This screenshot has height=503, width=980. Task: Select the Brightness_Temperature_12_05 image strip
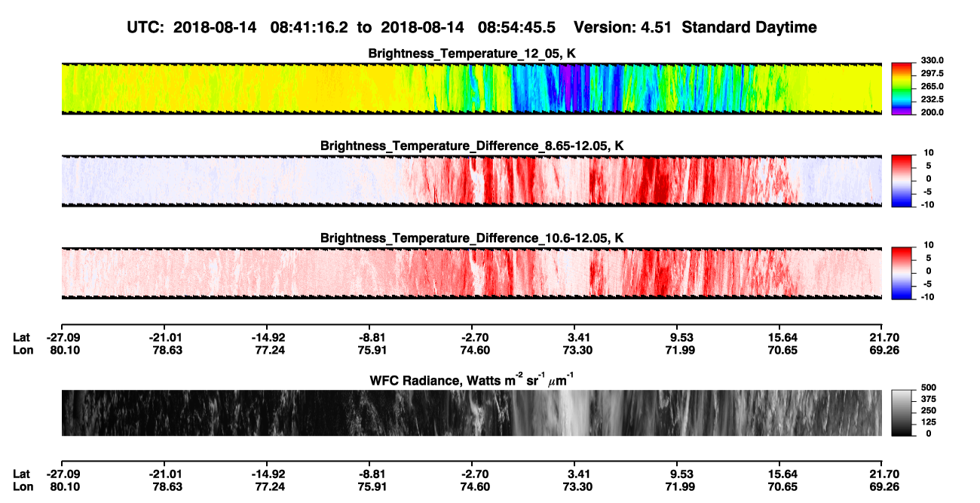pyautogui.click(x=471, y=88)
